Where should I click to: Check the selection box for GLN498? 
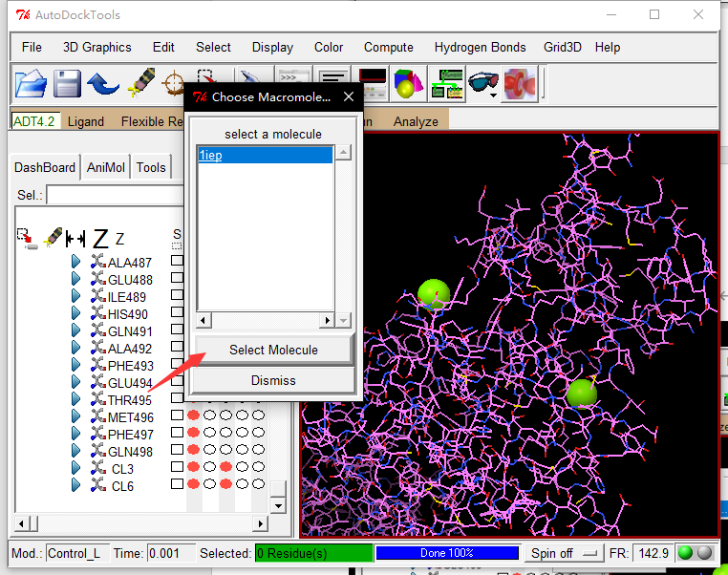pyautogui.click(x=177, y=449)
